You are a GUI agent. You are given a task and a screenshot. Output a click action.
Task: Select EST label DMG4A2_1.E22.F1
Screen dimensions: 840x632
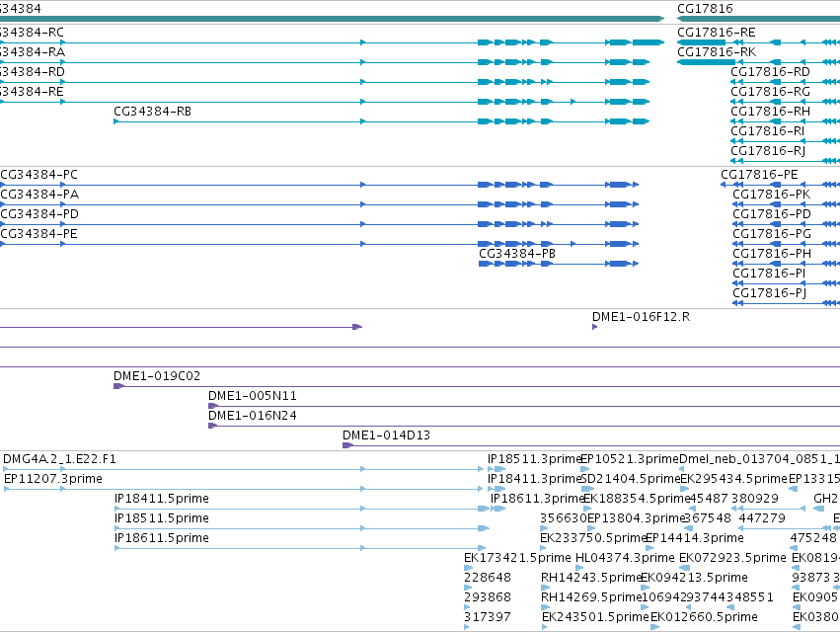tap(59, 459)
